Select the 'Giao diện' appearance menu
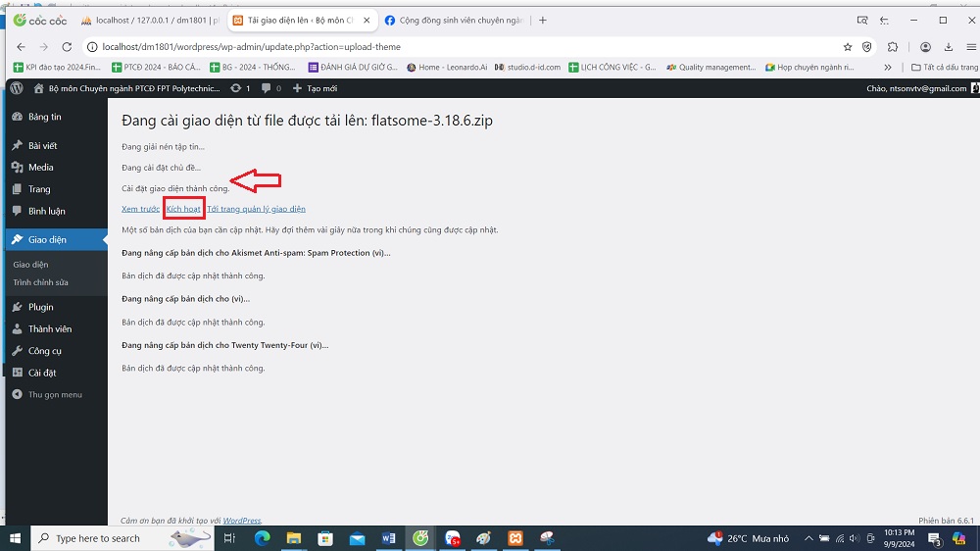The width and height of the screenshot is (980, 551). click(x=56, y=239)
